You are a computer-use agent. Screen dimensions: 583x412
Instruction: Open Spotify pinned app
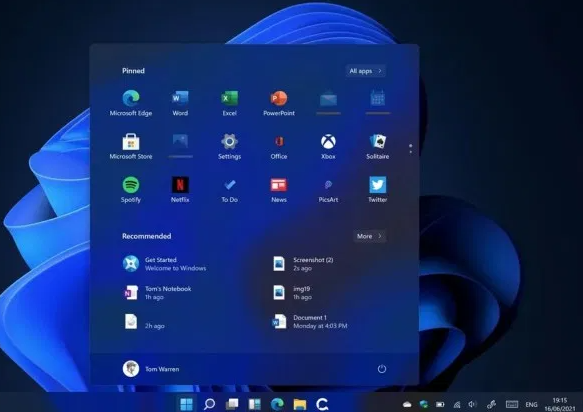pos(131,190)
